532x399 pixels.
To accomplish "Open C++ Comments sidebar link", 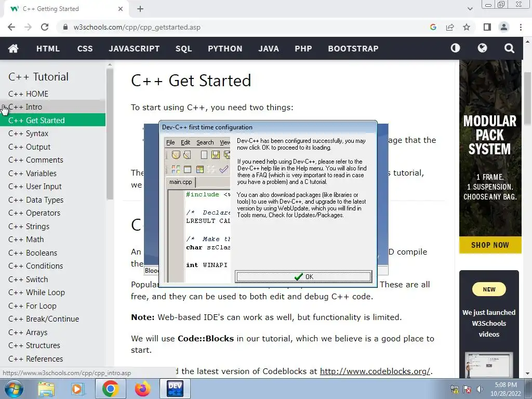I will point(52,160).
